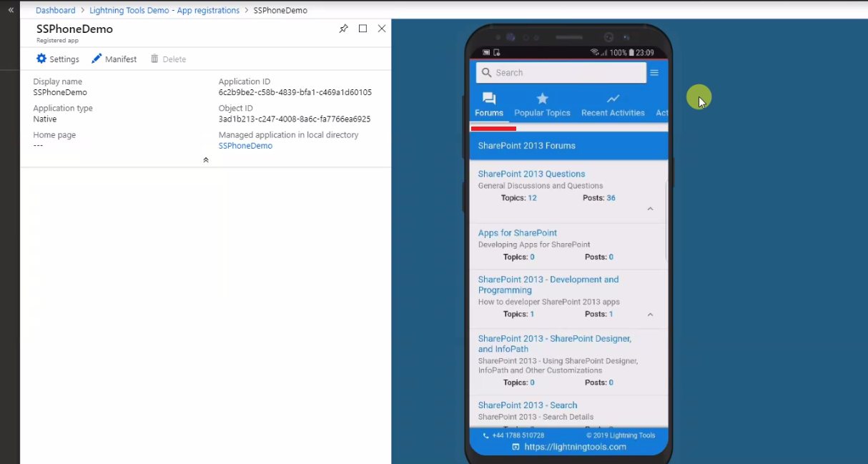Click the Delete toolbar button
The image size is (868, 464).
pos(168,59)
